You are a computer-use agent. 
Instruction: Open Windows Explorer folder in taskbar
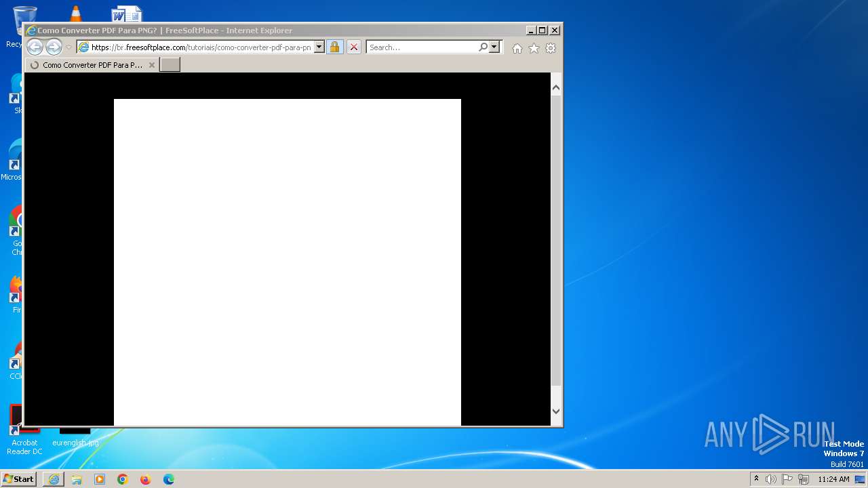click(77, 479)
